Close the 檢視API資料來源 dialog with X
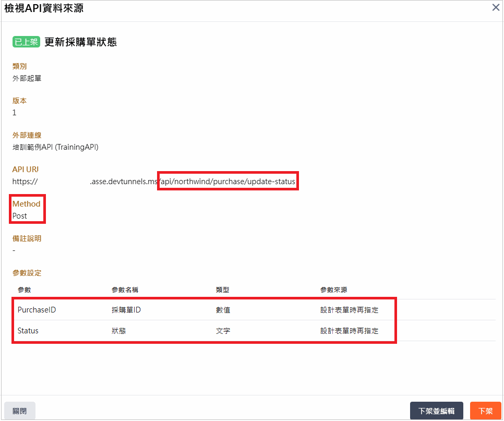 tap(496, 7)
